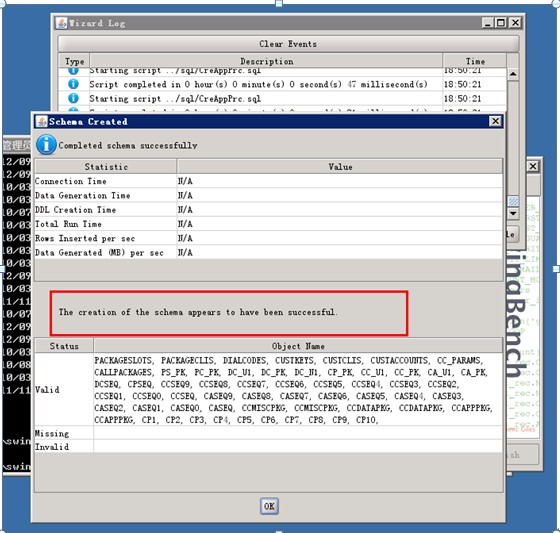The width and height of the screenshot is (560, 533).
Task: Click the Valid status cell
Action: pos(64,389)
